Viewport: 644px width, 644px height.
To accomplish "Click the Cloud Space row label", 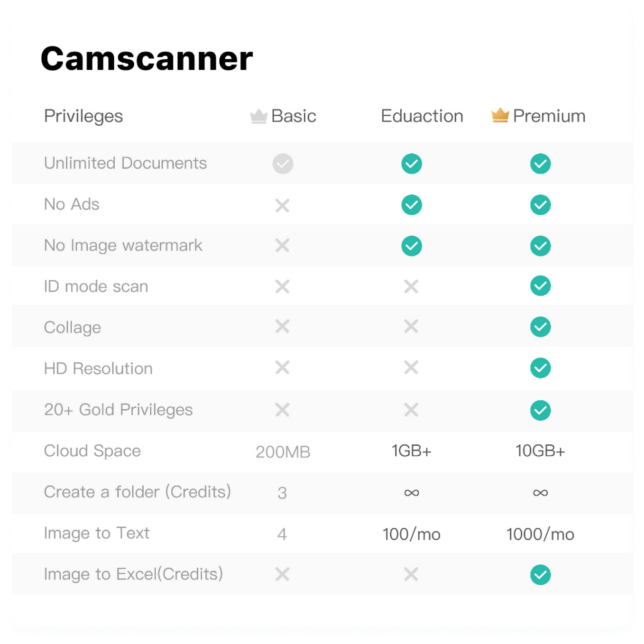I will point(92,451).
